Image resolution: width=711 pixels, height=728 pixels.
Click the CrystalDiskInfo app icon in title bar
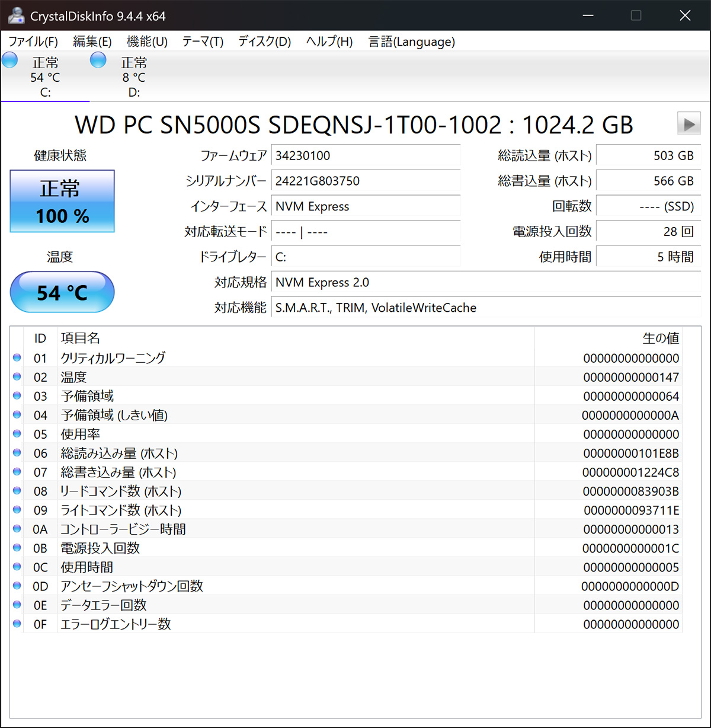pos(16,16)
